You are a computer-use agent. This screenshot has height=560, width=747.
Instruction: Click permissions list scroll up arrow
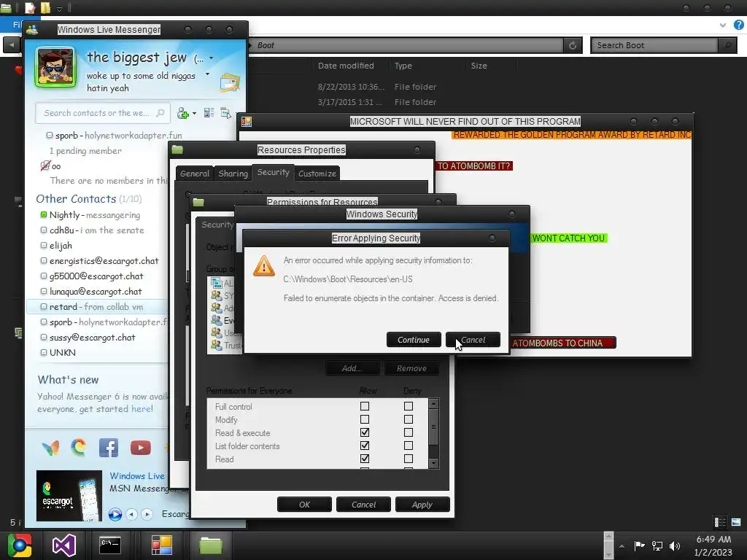[x=433, y=404]
